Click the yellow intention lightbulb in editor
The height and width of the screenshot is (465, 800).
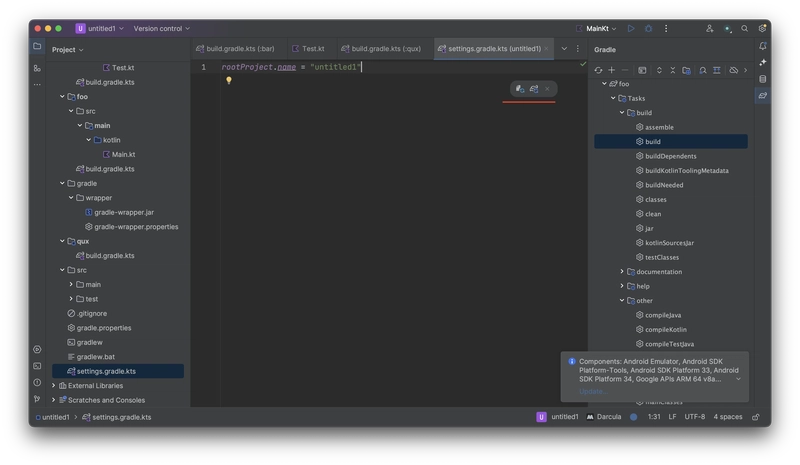coord(229,80)
